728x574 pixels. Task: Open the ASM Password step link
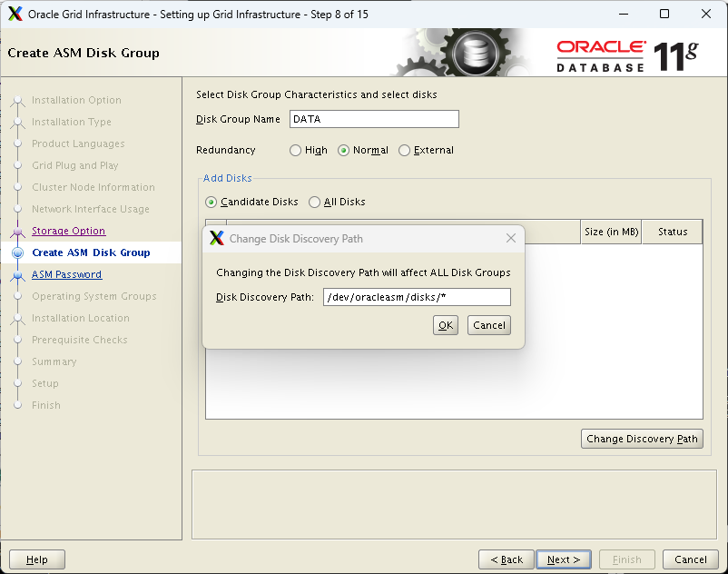pyautogui.click(x=67, y=274)
